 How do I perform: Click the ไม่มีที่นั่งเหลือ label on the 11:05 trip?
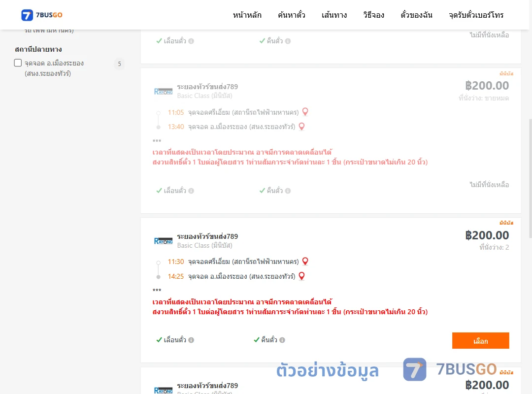point(489,185)
